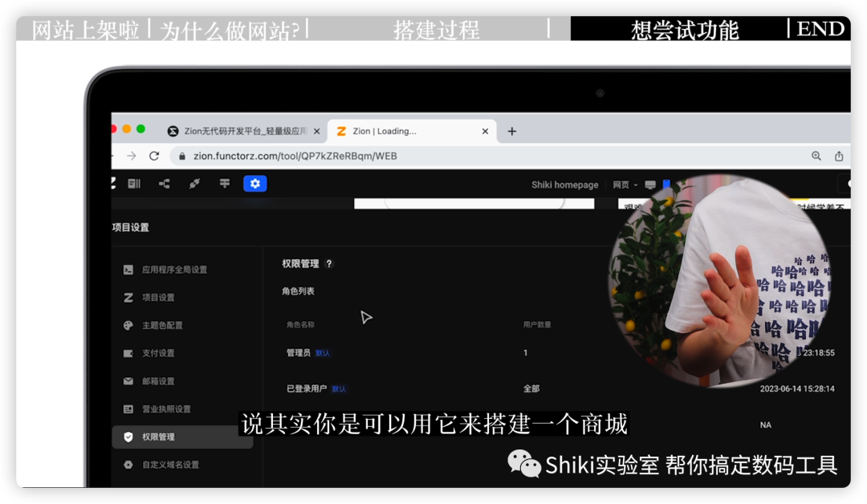Click the 已登录用户 role name
This screenshot has width=867, height=504.
tap(307, 388)
